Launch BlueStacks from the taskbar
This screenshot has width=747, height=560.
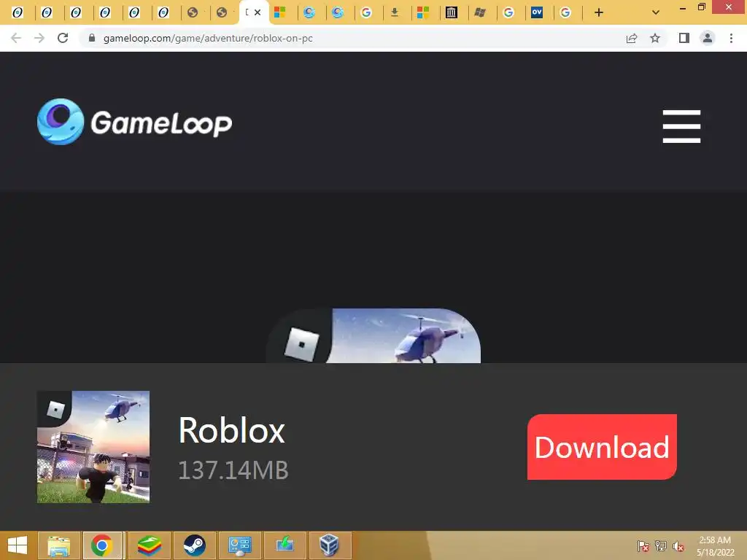(x=150, y=545)
